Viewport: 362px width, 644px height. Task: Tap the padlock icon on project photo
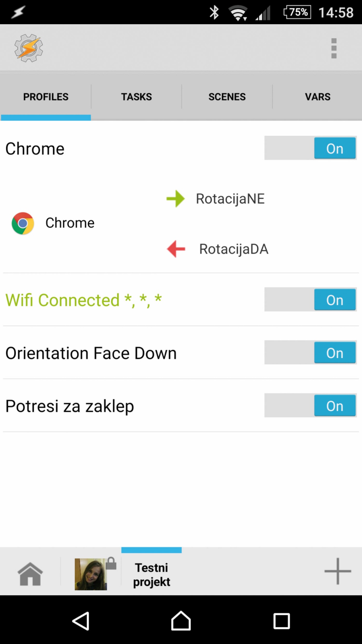(x=111, y=563)
